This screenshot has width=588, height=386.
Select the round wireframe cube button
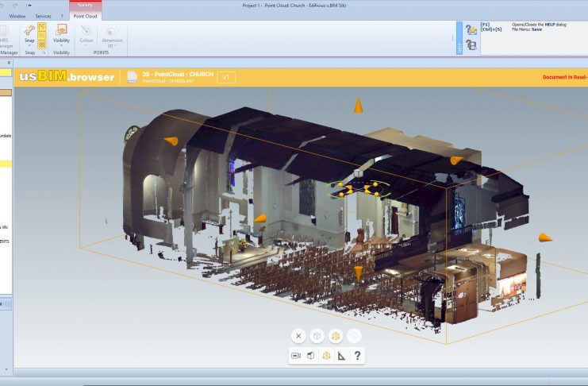click(x=317, y=336)
